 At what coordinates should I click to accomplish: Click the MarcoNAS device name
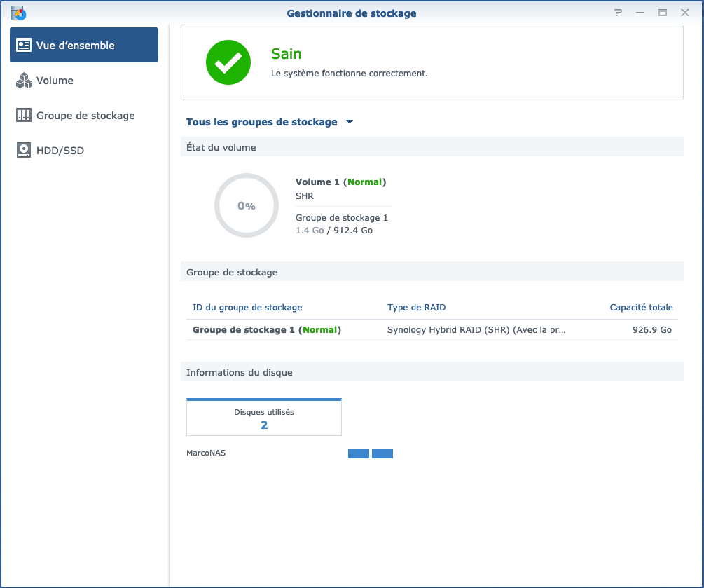click(206, 453)
